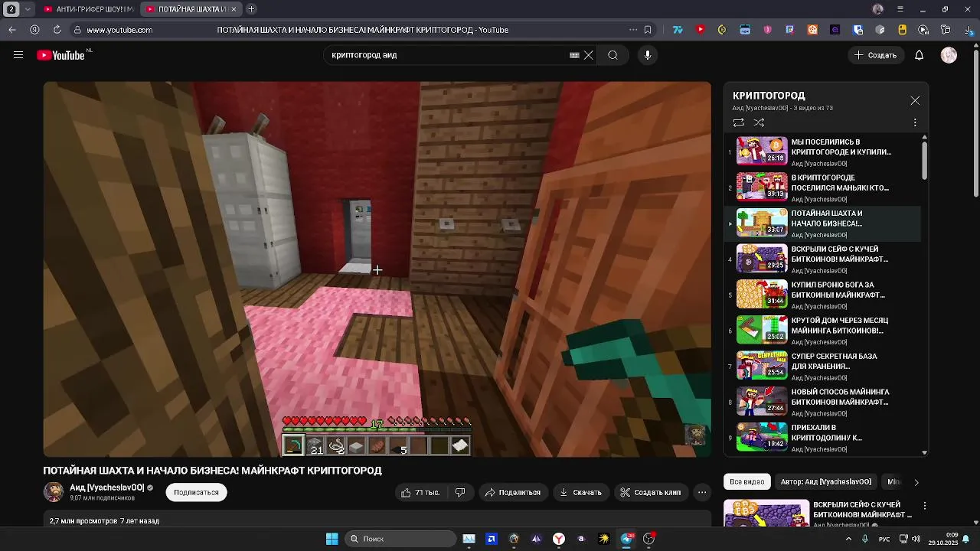Select the Автор: Аид [VyacheslavOO] chip
Screen dimensions: 980x551
(826, 482)
